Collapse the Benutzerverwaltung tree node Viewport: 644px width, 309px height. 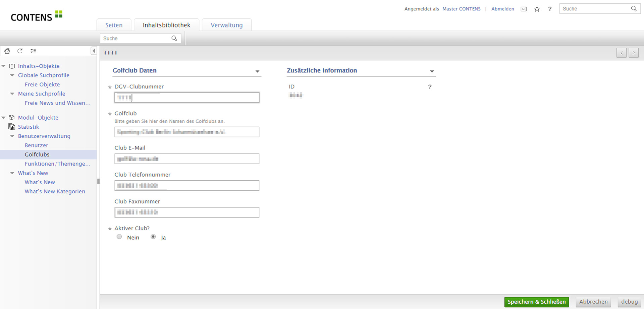pos(12,136)
